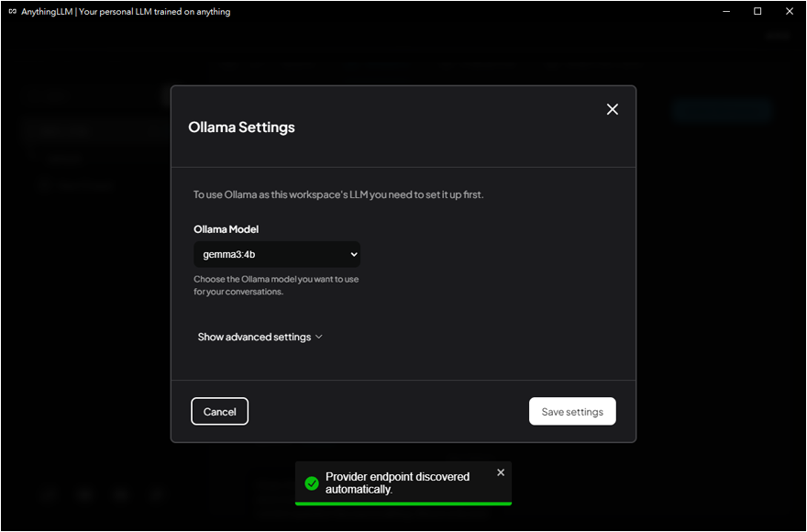Click the chevron beside Show advanced settings
Screen dimensions: 807x532
click(319, 337)
